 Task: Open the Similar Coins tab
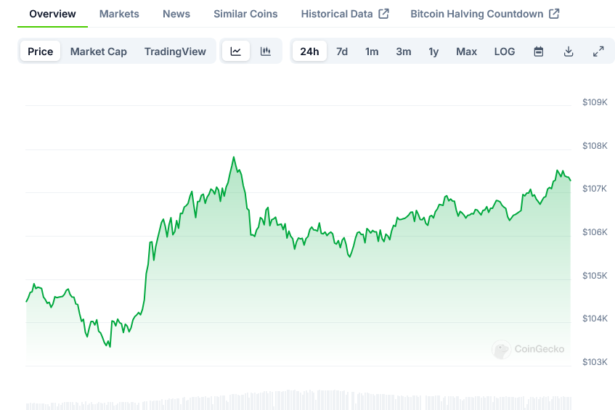coord(245,14)
